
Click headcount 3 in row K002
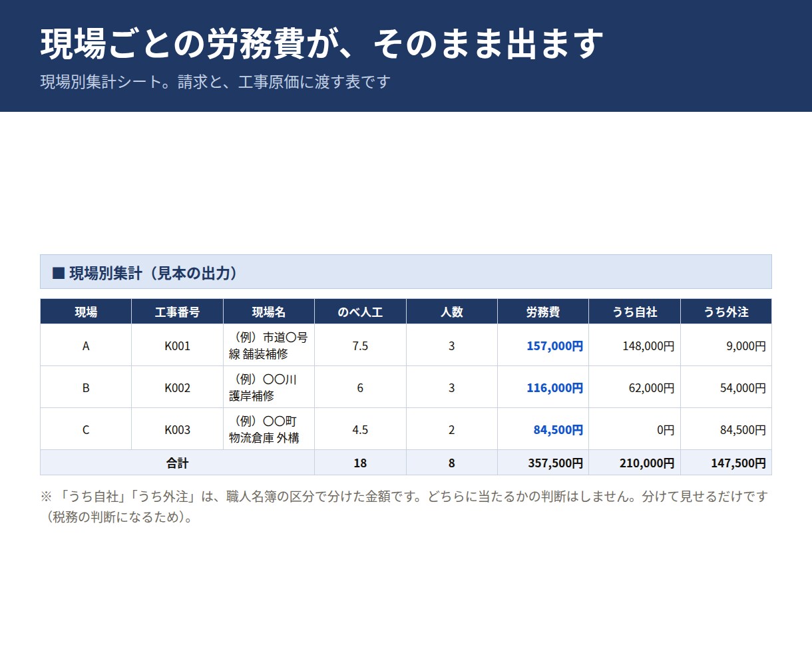452,387
